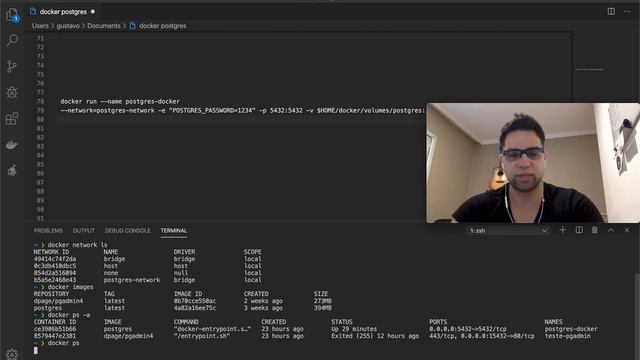
Task: Close the terminal panel
Action: point(627,230)
